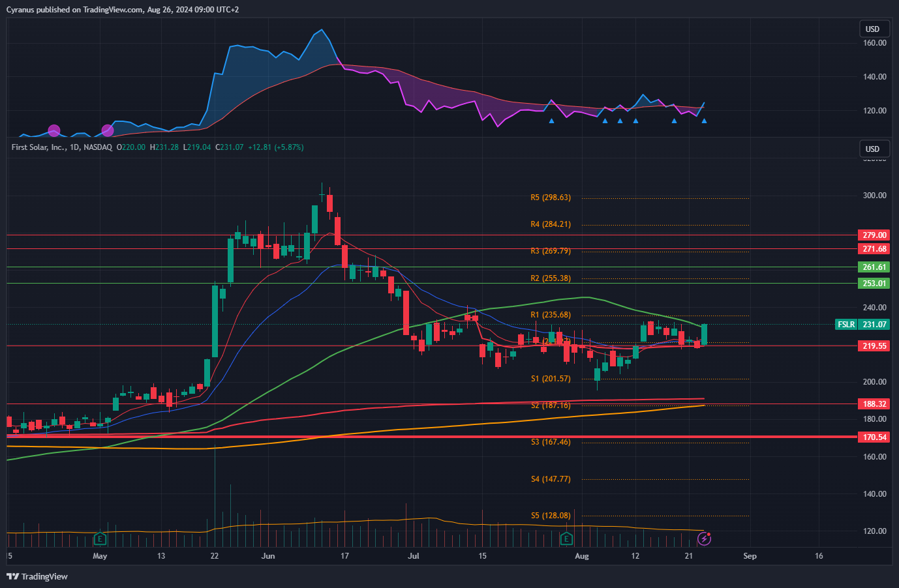Open USD currency selector above 160.00 scale
The width and height of the screenshot is (899, 588).
pyautogui.click(x=873, y=29)
